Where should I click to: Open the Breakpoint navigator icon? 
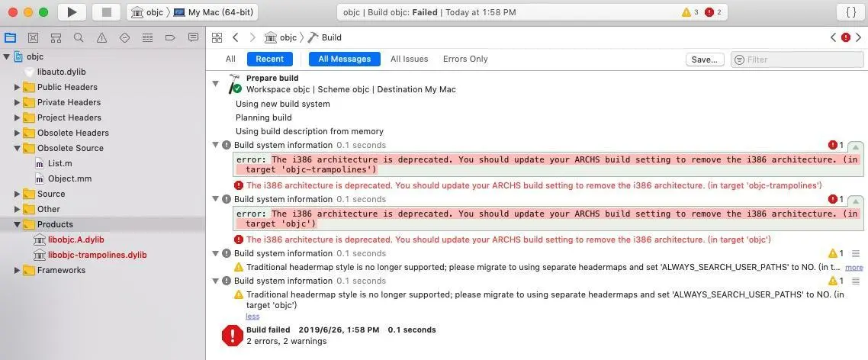[x=171, y=37]
